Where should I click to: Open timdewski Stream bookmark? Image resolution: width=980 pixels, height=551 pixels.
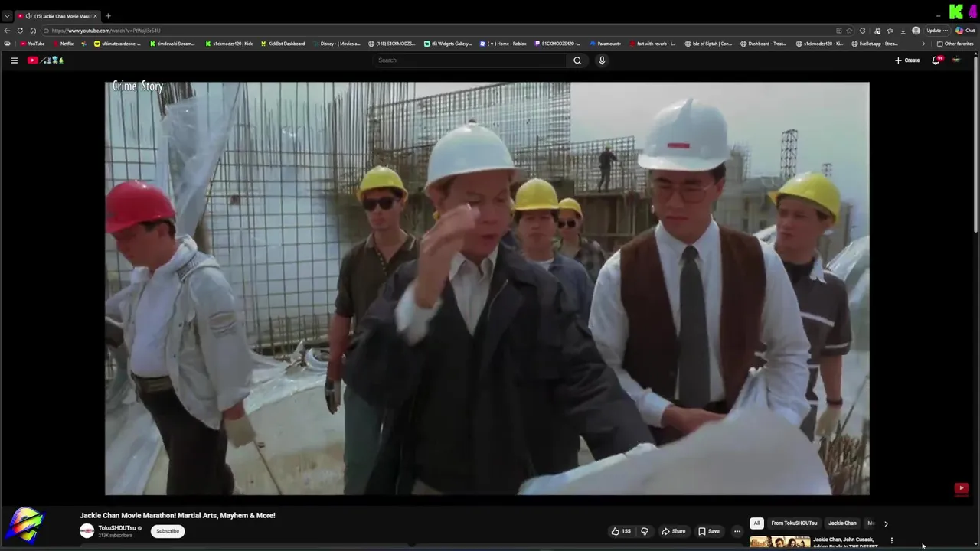click(173, 44)
